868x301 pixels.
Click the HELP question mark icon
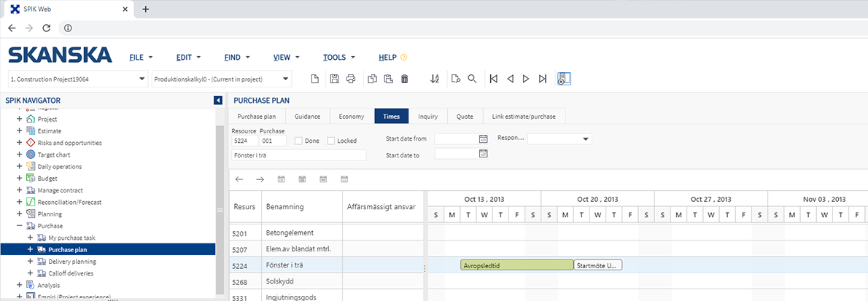pyautogui.click(x=403, y=57)
